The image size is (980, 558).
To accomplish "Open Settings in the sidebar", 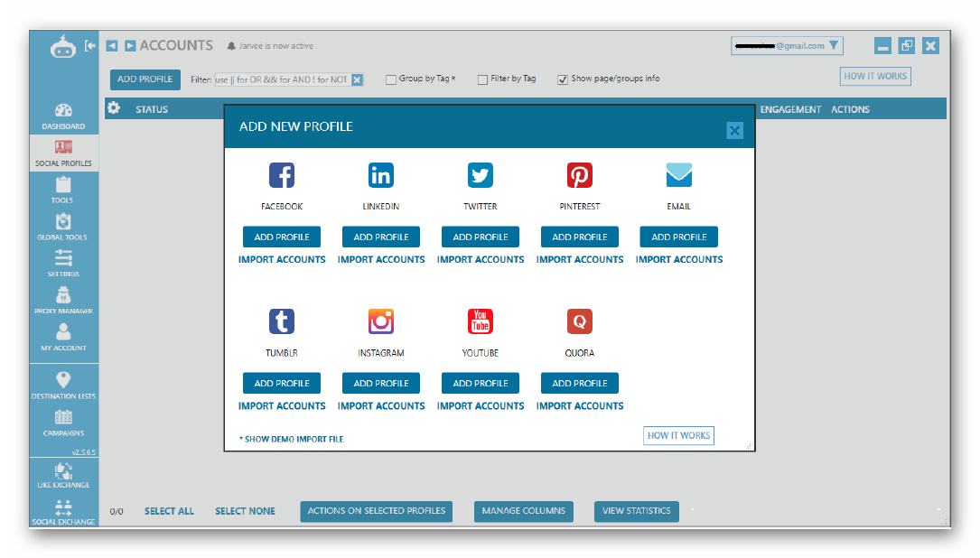I will coord(63,264).
